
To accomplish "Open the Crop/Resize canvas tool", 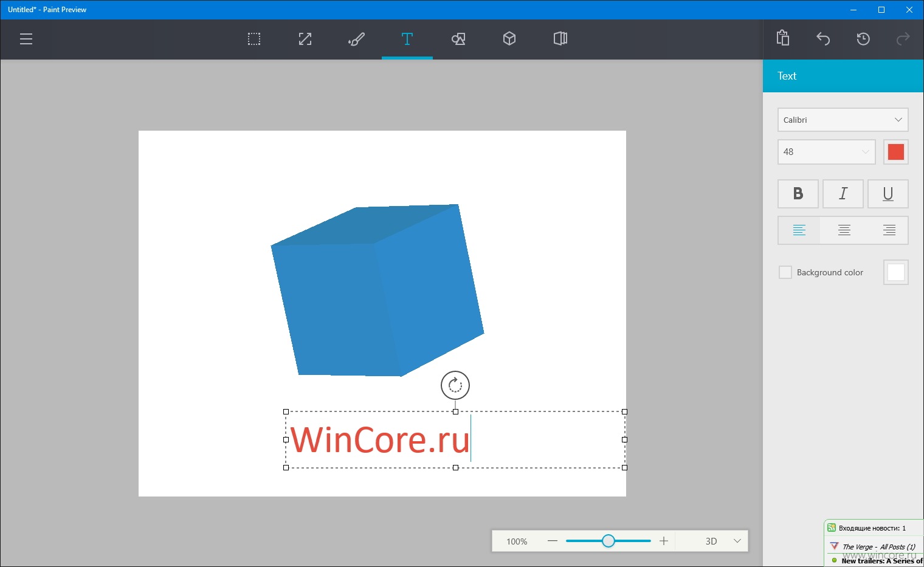I will coord(305,40).
